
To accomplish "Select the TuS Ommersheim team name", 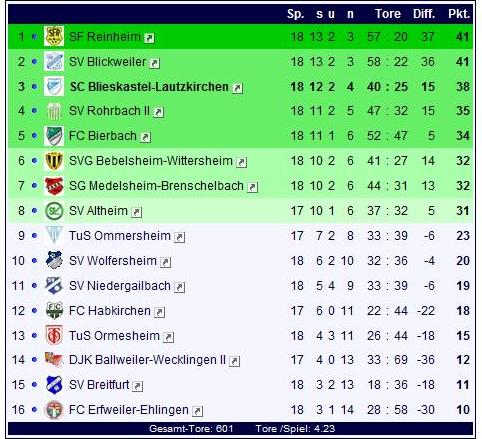I will point(120,236).
